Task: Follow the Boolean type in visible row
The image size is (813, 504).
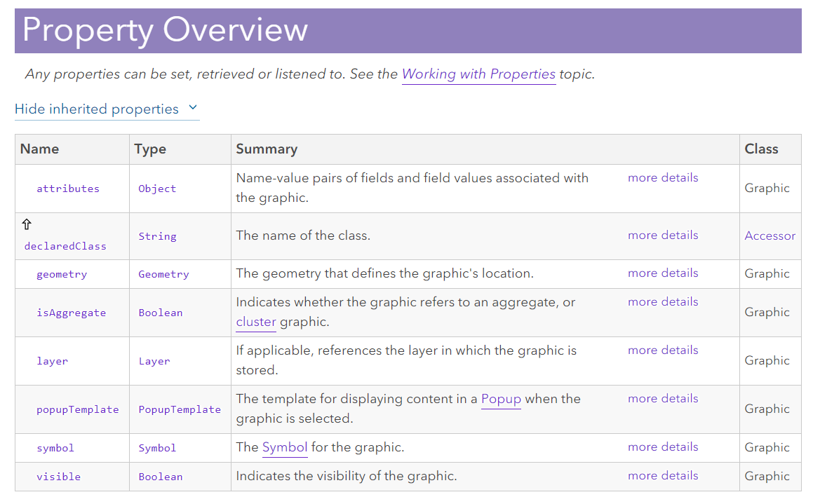Action: tap(160, 477)
